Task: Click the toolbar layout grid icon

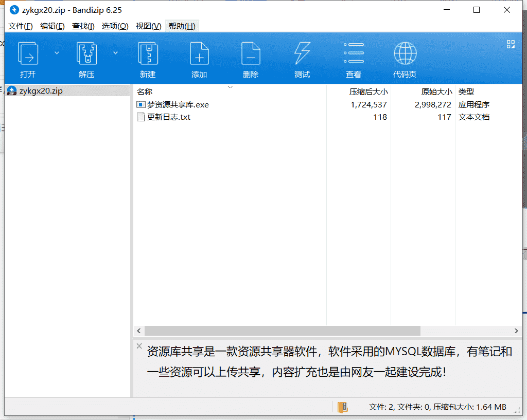Action: click(x=511, y=44)
